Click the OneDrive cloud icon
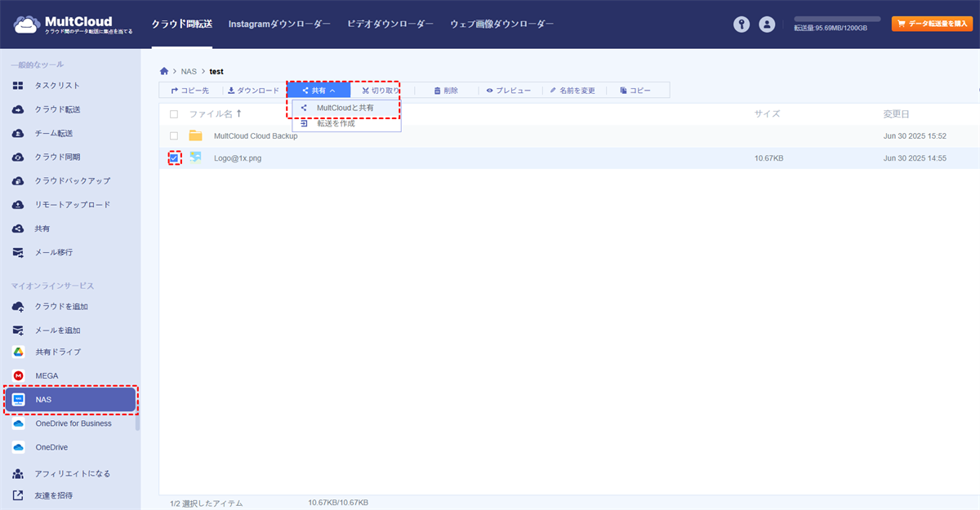The image size is (980, 510). click(18, 447)
